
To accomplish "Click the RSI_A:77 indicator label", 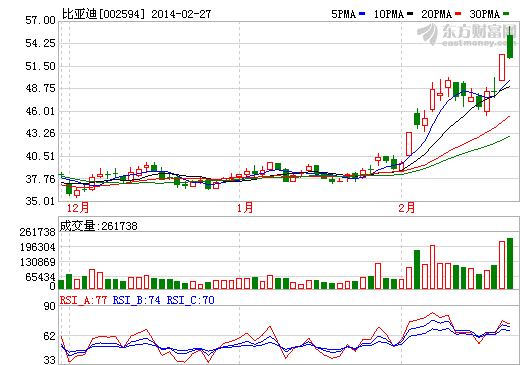I will pyautogui.click(x=83, y=300).
